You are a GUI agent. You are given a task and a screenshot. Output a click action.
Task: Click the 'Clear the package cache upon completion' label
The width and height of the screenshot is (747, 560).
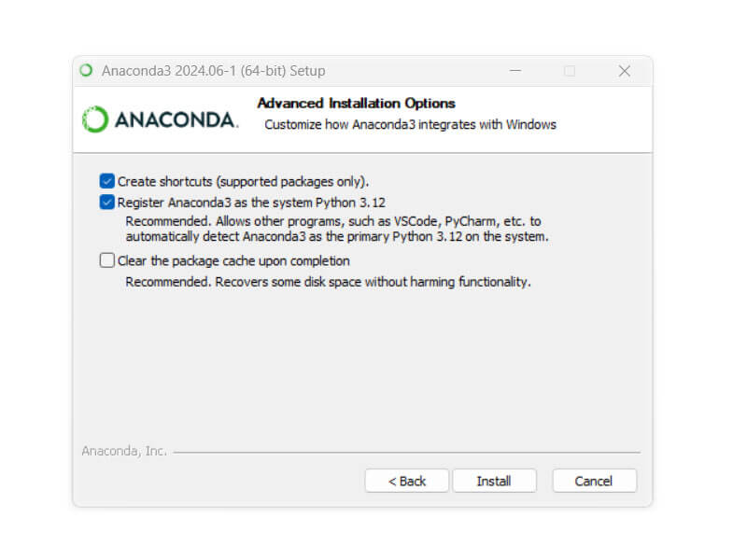pos(233,261)
